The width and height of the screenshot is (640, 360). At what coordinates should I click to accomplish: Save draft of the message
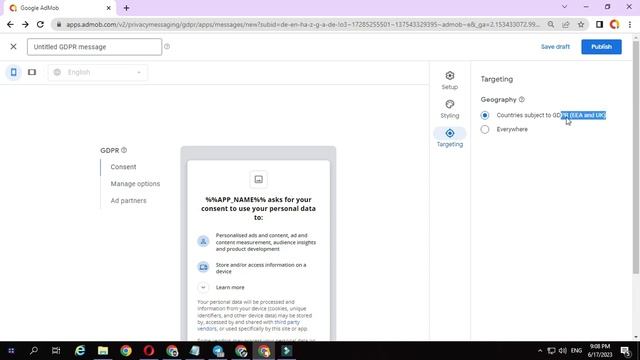click(555, 47)
